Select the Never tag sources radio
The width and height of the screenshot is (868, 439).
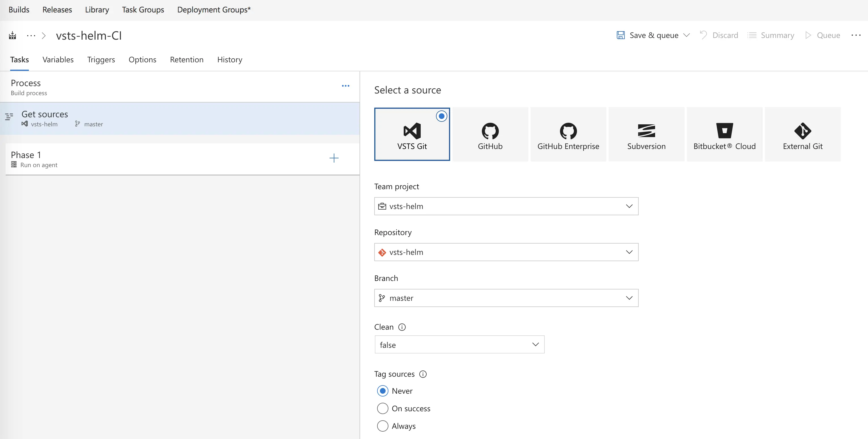tap(382, 391)
